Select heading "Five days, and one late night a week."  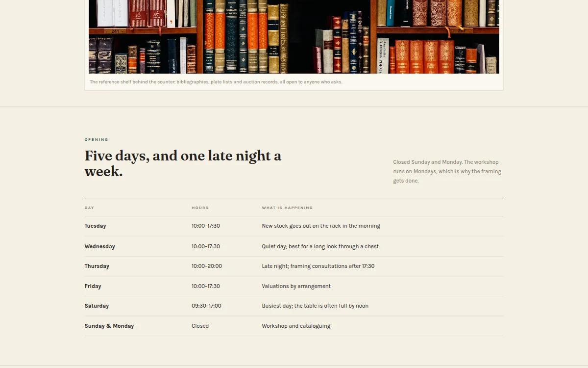(x=183, y=163)
